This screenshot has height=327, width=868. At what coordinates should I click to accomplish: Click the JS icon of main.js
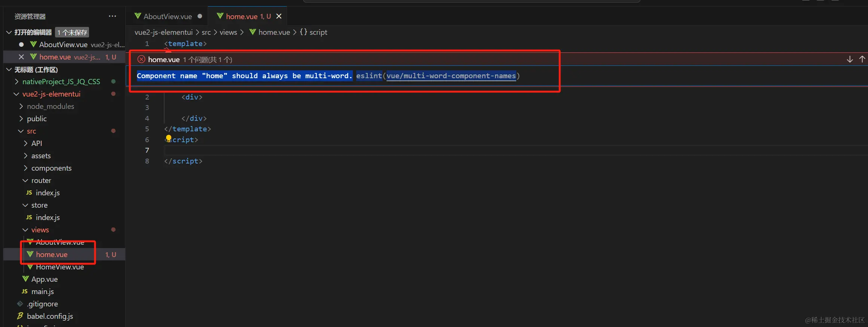25,291
